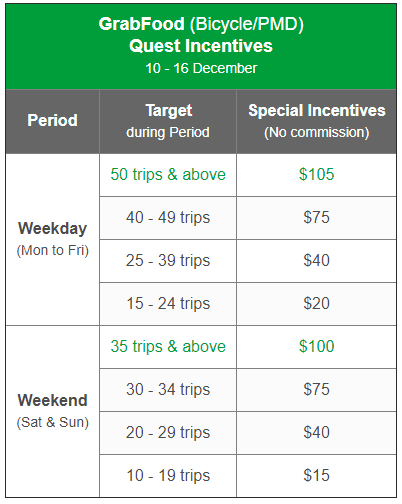This screenshot has width=402, height=504.
Task: Click the weekday $40 incentive cell
Action: (316, 261)
